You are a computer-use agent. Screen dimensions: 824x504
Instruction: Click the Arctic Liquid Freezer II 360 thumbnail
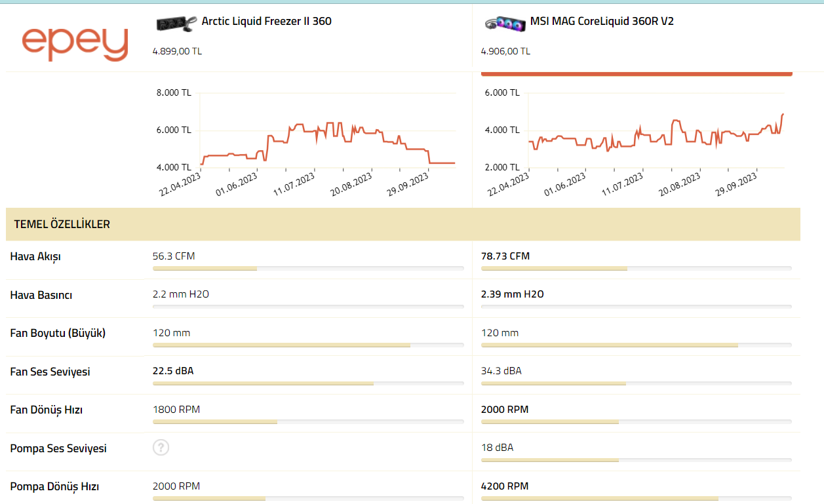coord(176,24)
